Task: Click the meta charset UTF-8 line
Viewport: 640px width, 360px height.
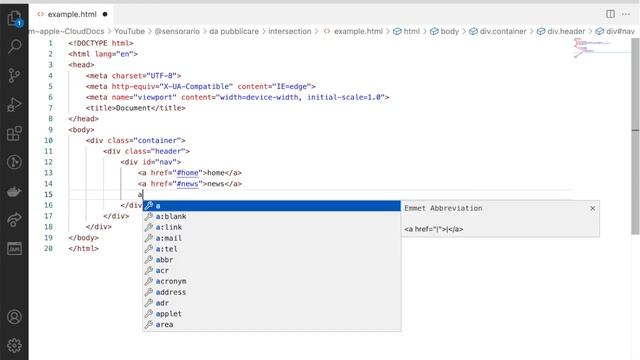Action: click(133, 76)
